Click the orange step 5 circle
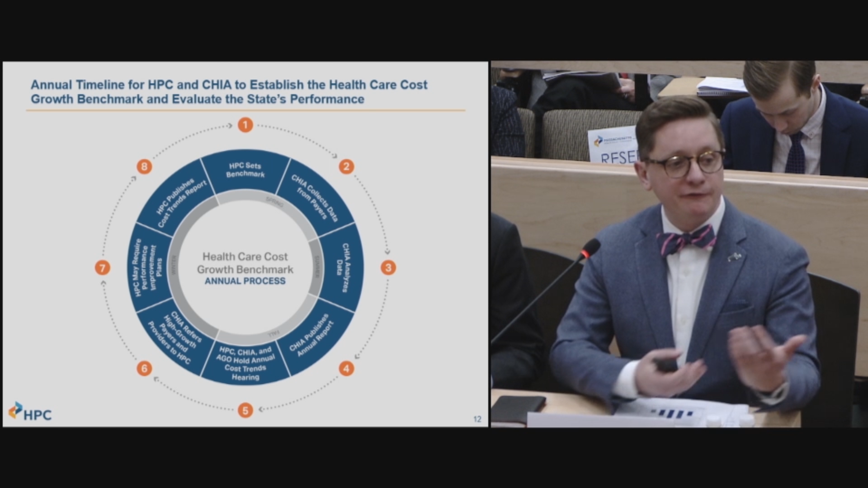The height and width of the screenshot is (488, 868). (245, 410)
